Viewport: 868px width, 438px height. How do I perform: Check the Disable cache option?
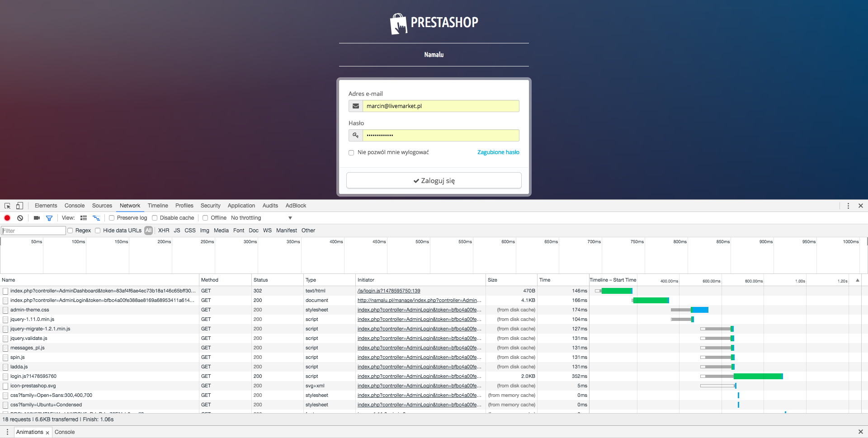click(x=155, y=218)
